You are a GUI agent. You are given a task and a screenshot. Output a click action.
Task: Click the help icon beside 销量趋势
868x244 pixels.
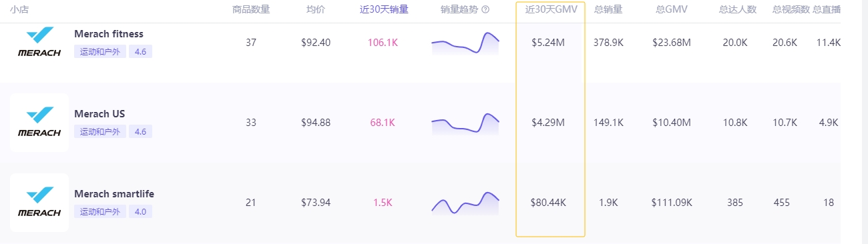coord(485,9)
